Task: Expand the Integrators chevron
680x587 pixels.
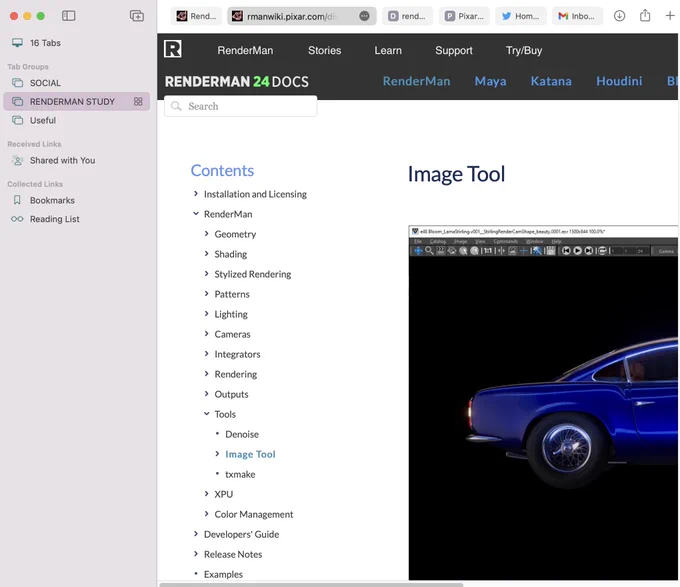Action: [x=206, y=353]
